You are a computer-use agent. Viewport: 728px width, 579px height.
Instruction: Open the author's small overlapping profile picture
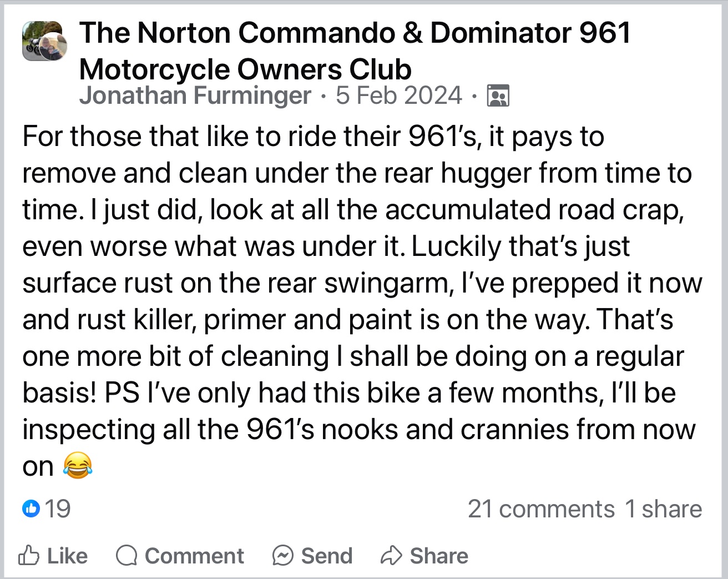(54, 48)
